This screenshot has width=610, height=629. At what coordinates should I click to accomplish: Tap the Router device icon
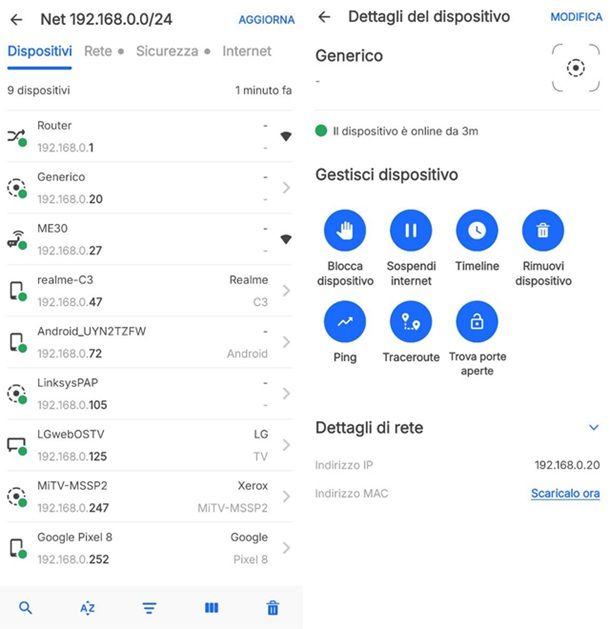pyautogui.click(x=17, y=137)
